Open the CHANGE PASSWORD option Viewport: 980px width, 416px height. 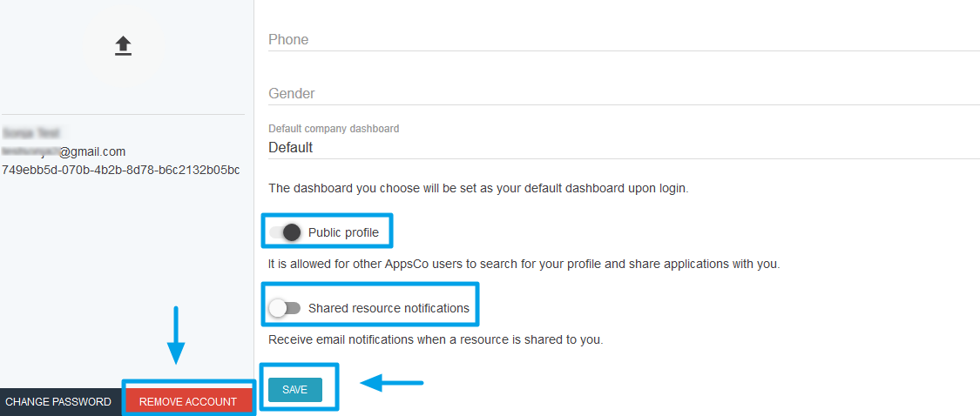(x=58, y=402)
